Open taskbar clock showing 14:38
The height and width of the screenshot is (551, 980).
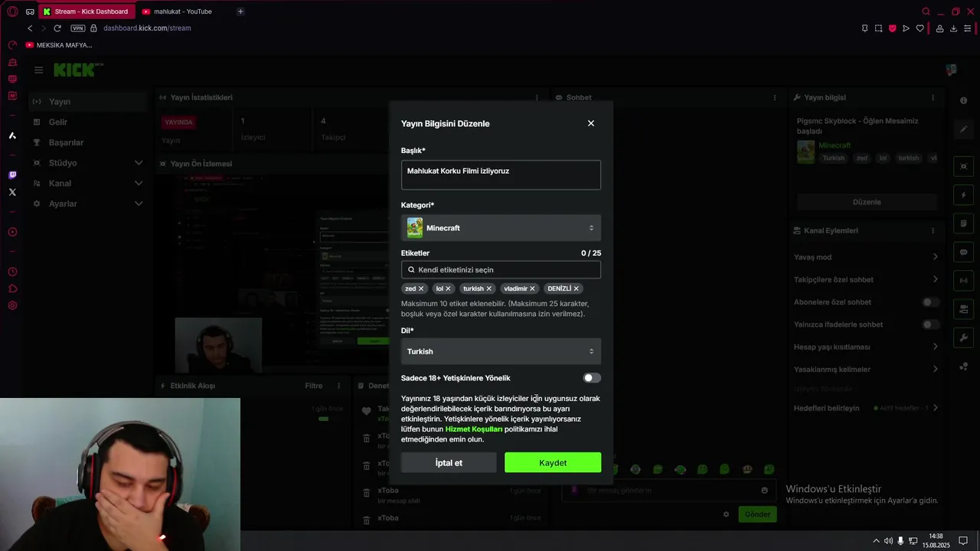coord(936,540)
